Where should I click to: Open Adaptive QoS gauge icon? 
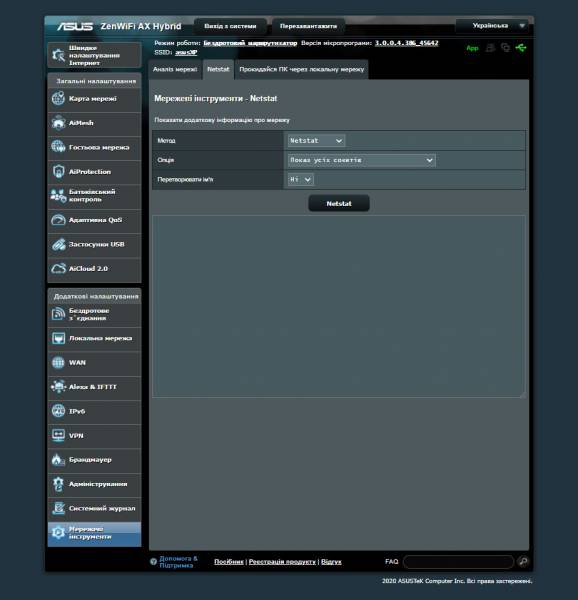(58, 220)
